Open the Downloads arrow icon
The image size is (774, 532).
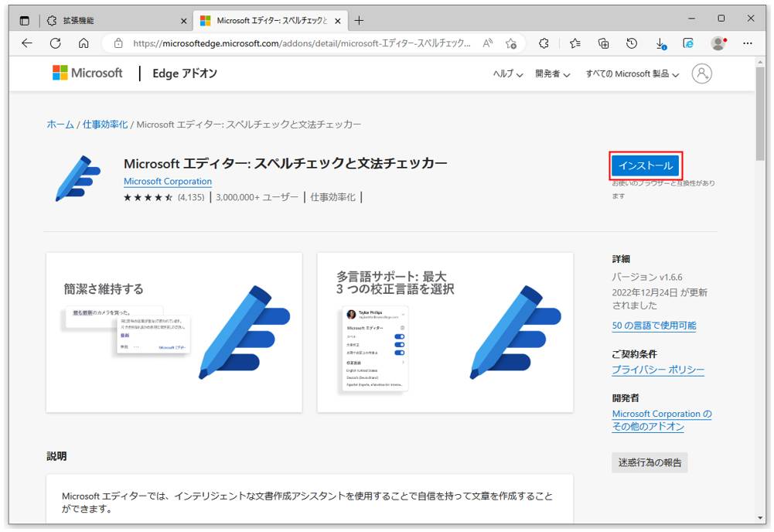(x=660, y=43)
